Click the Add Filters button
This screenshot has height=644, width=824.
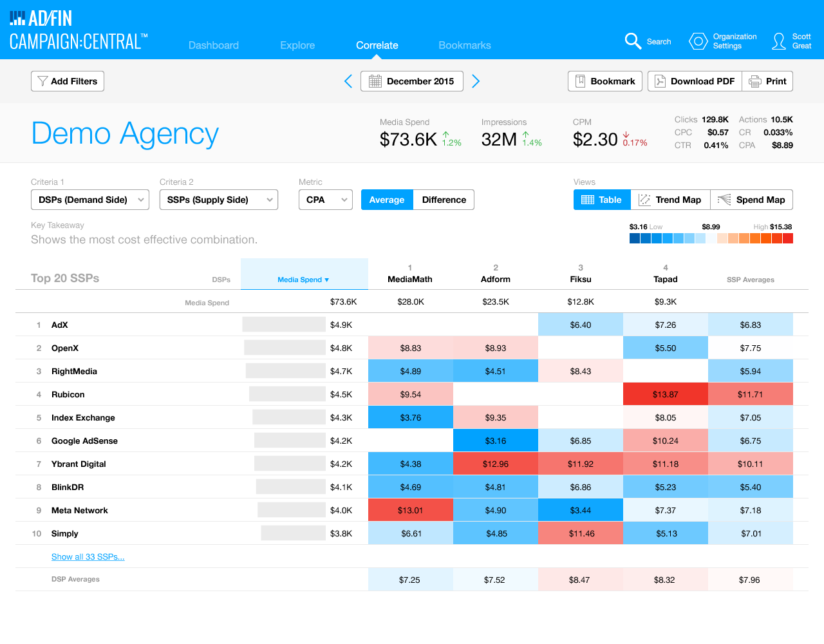(x=68, y=81)
